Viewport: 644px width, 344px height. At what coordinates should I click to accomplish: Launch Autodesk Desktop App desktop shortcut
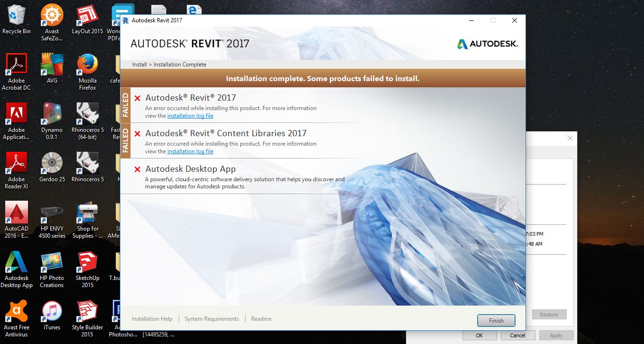pos(17,269)
